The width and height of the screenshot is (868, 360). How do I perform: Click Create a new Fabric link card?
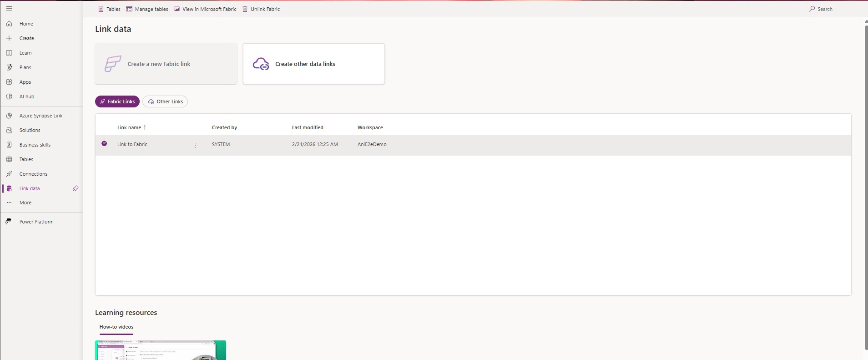[166, 64]
